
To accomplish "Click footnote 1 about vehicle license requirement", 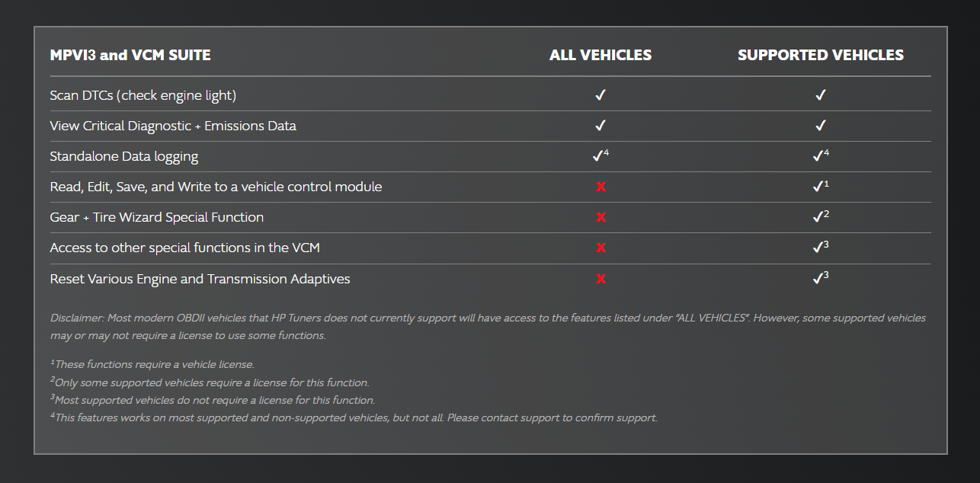I will coord(152,365).
